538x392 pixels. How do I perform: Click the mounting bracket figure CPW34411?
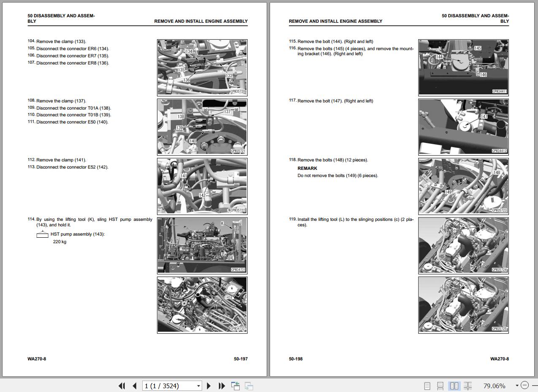pyautogui.click(x=463, y=67)
